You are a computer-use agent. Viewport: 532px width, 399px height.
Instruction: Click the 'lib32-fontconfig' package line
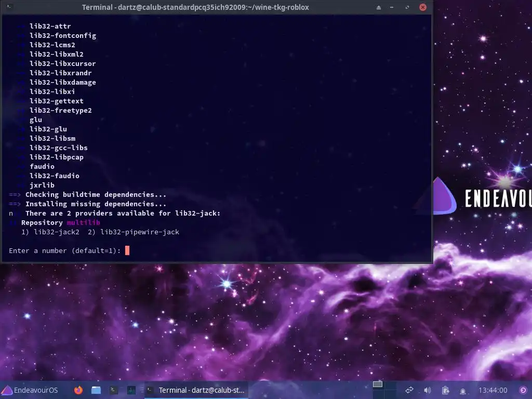pyautogui.click(x=62, y=36)
